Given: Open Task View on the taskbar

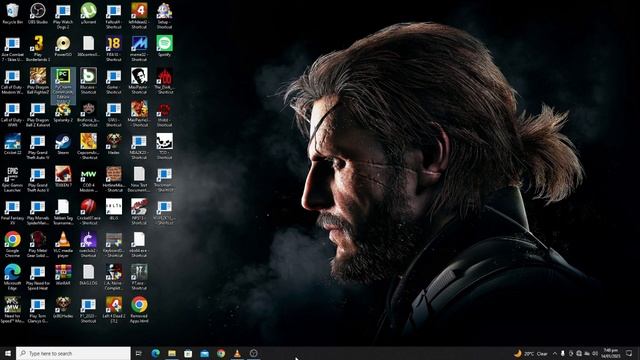Looking at the screenshot, I should [139, 353].
